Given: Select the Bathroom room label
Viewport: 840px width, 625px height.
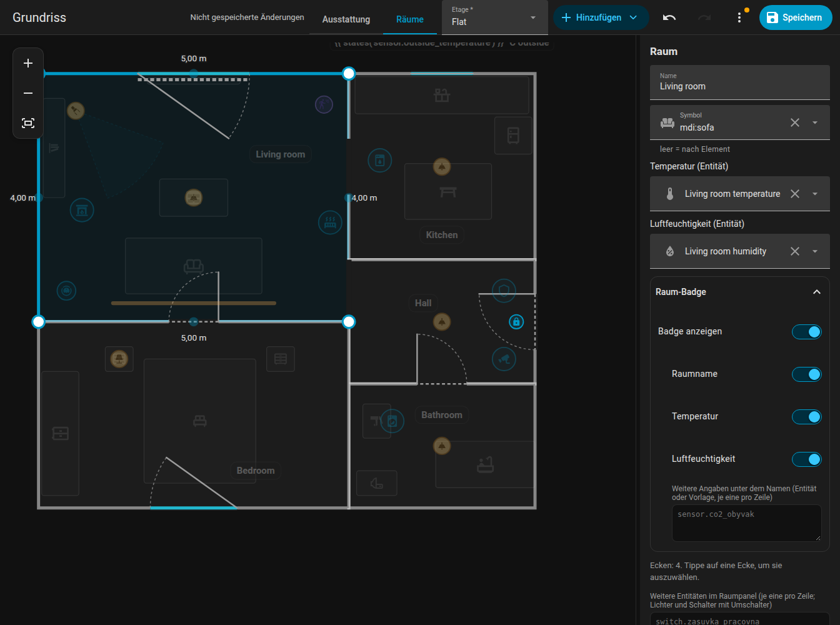Looking at the screenshot, I should 442,415.
